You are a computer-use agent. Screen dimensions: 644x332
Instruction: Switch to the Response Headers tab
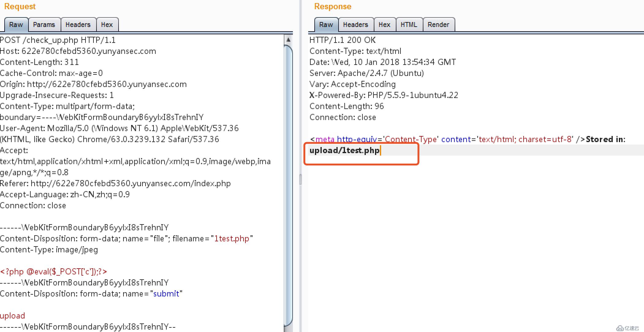(x=356, y=25)
